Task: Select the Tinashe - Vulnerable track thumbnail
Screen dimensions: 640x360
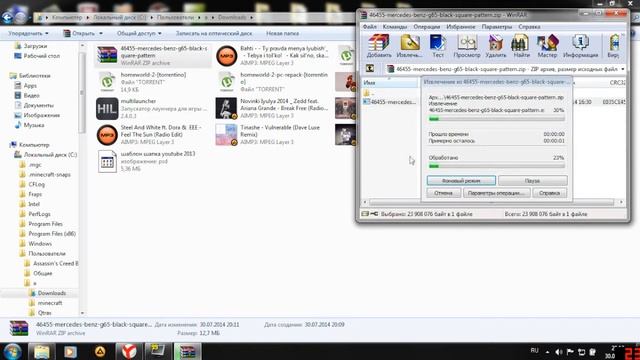Action: [227, 135]
